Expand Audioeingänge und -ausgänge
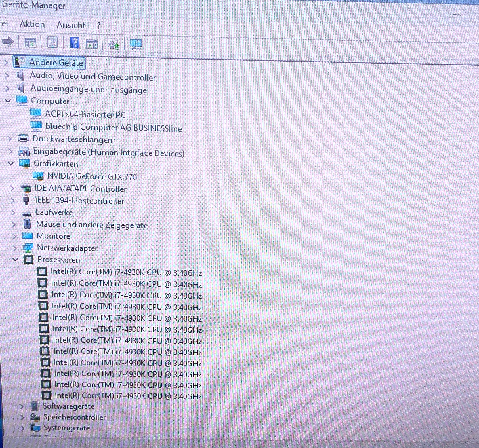Viewport: 479px width, 448px height. click(7, 88)
